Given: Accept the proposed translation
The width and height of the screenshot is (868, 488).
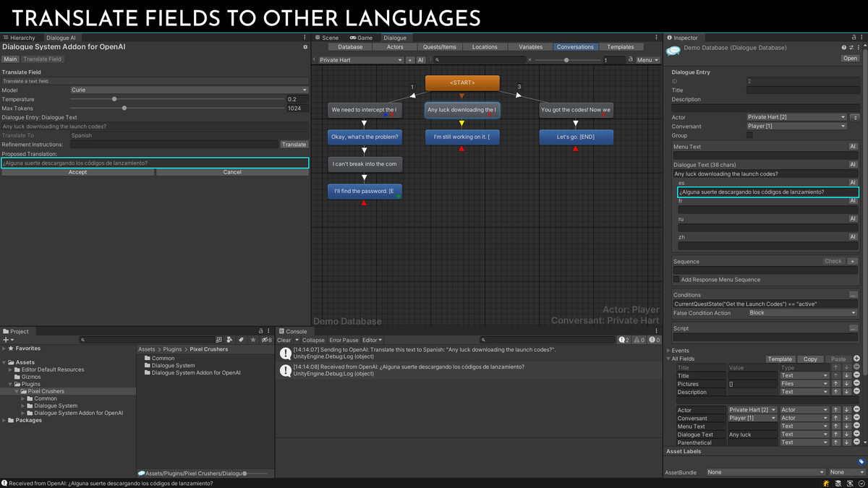Looking at the screenshot, I should [x=77, y=172].
